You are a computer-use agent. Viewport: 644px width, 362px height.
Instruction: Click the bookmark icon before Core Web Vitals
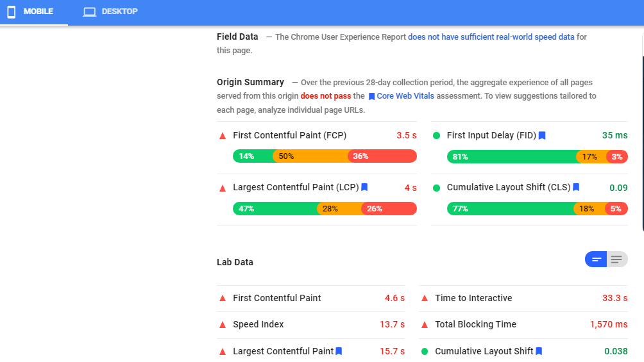point(371,96)
